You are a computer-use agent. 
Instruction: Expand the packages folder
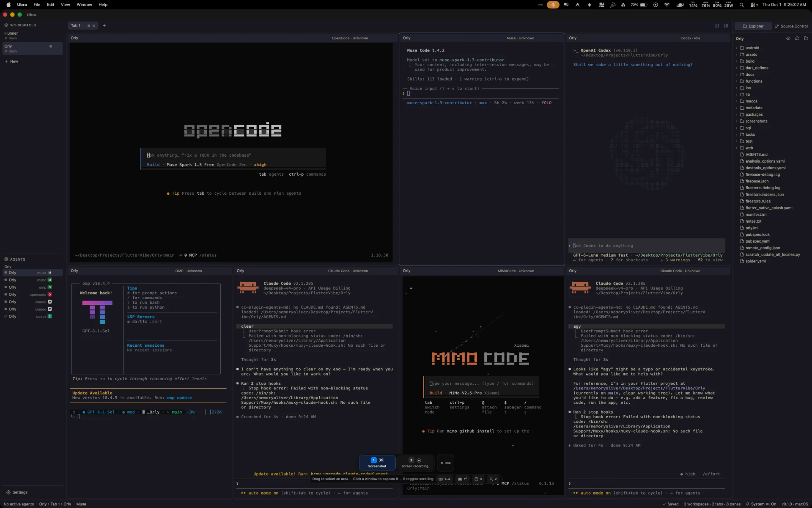[x=754, y=115]
